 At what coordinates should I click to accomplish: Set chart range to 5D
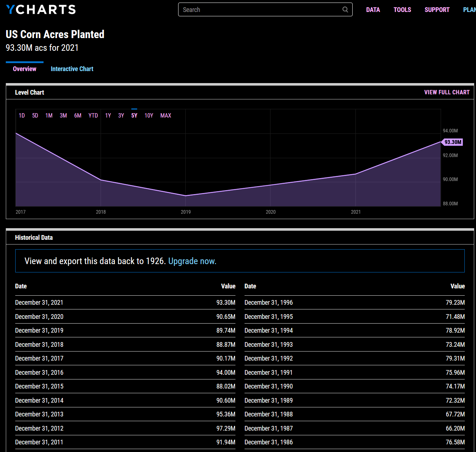[35, 115]
